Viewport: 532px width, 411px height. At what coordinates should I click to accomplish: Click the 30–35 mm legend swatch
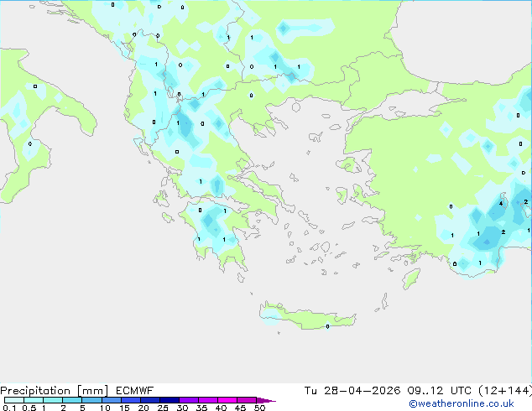pos(189,400)
